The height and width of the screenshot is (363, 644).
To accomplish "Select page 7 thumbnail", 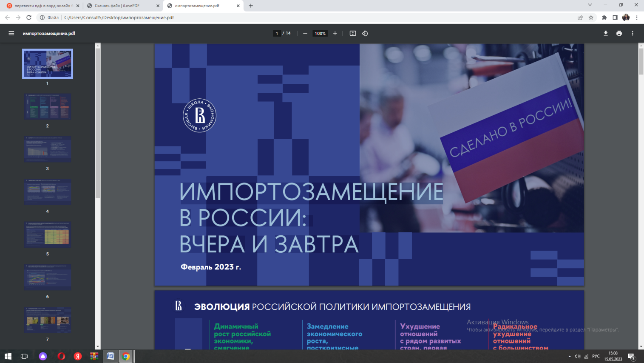I will 48,320.
